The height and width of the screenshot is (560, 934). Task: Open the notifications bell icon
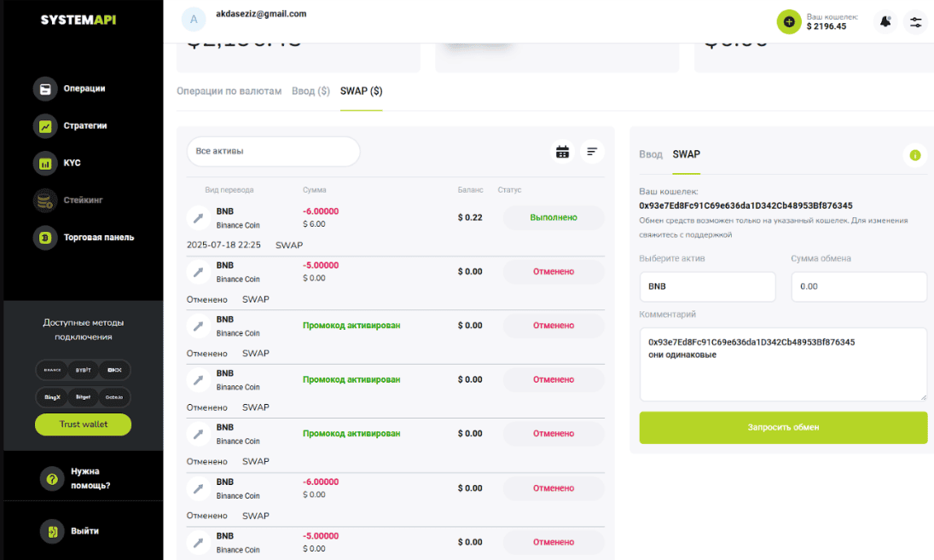885,21
